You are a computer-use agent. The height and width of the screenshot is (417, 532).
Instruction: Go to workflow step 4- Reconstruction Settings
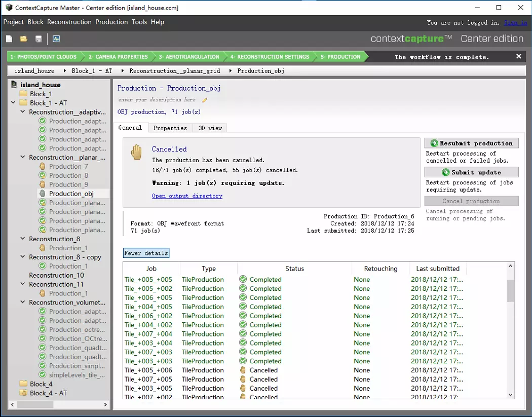click(x=270, y=57)
